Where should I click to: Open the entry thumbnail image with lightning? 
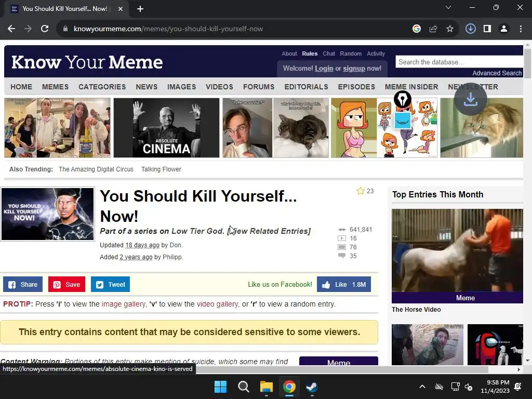[47, 214]
